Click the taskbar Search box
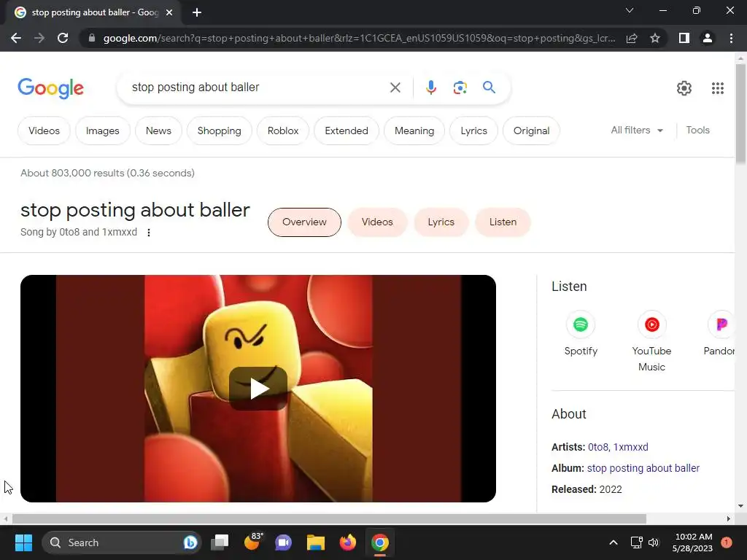Screen dimensions: 747x560 coord(122,542)
